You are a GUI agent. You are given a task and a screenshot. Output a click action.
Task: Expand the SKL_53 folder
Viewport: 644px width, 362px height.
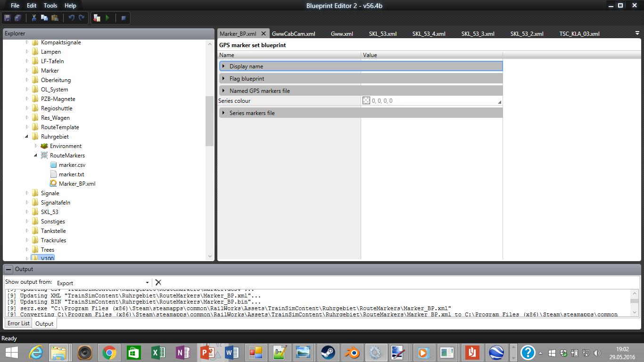pyautogui.click(x=27, y=212)
